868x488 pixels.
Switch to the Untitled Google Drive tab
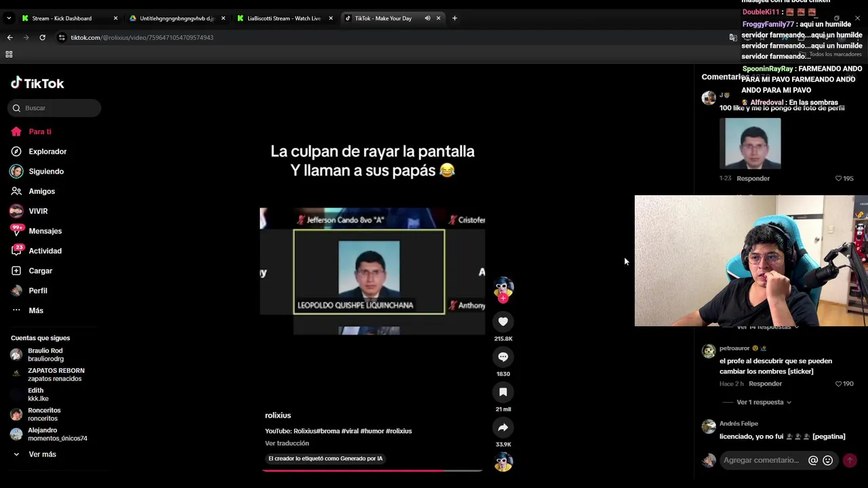coord(176,18)
